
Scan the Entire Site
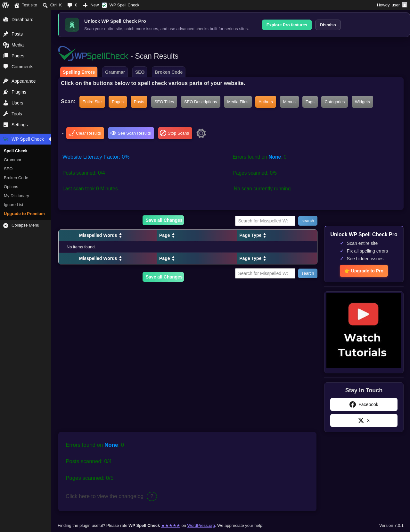[x=92, y=102]
